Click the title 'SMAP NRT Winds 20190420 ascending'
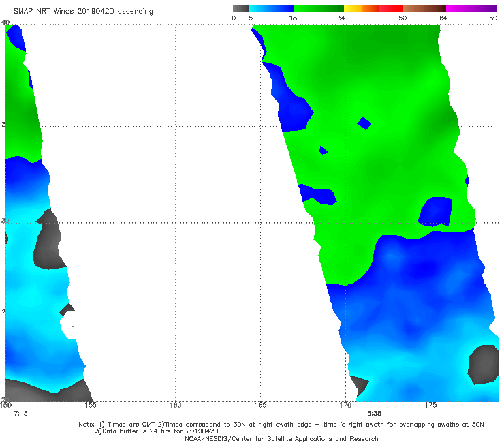 tap(83, 12)
